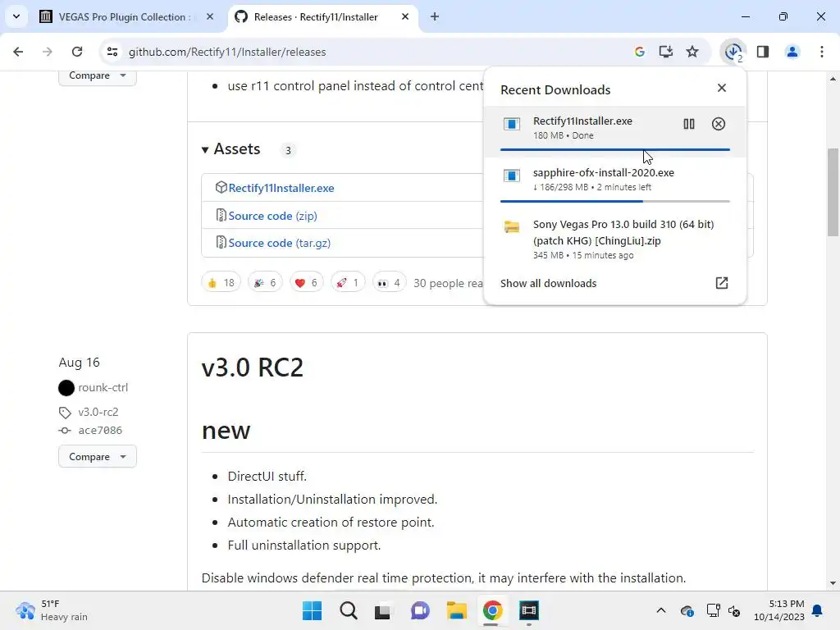Open commit ace7086

pyautogui.click(x=100, y=430)
